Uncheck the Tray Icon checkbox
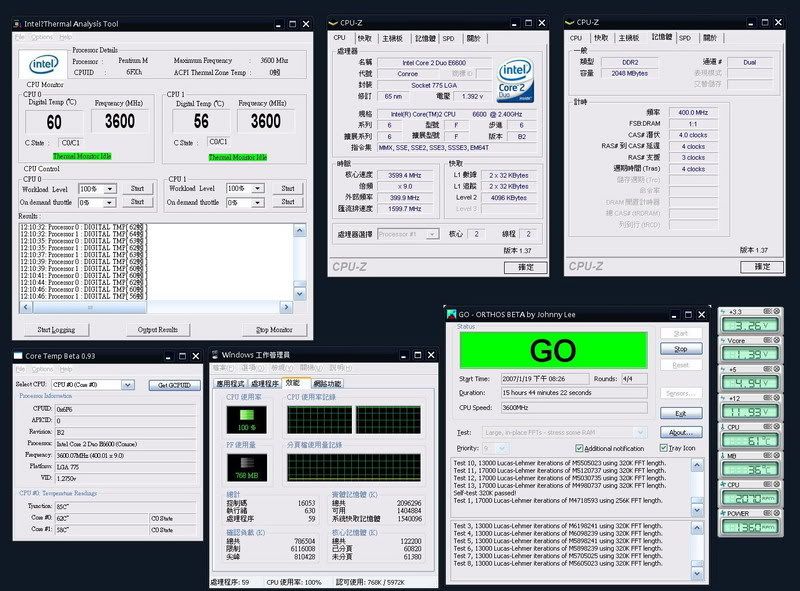This screenshot has height=591, width=800. [x=663, y=448]
